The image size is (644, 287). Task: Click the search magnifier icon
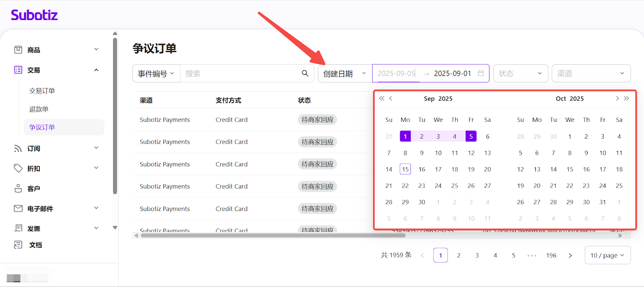[305, 73]
